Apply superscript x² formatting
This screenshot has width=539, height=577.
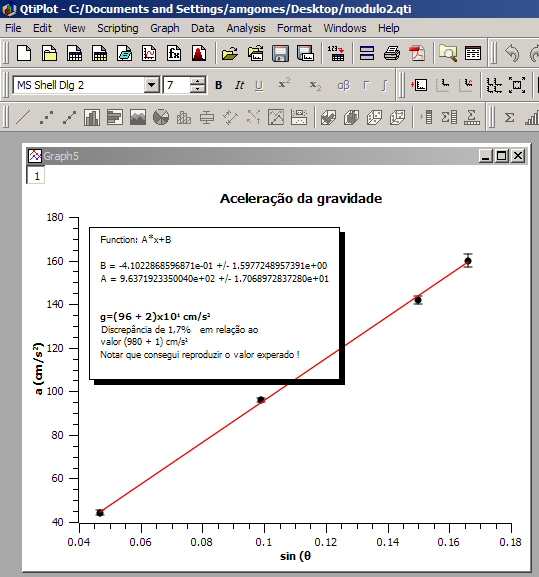click(284, 84)
